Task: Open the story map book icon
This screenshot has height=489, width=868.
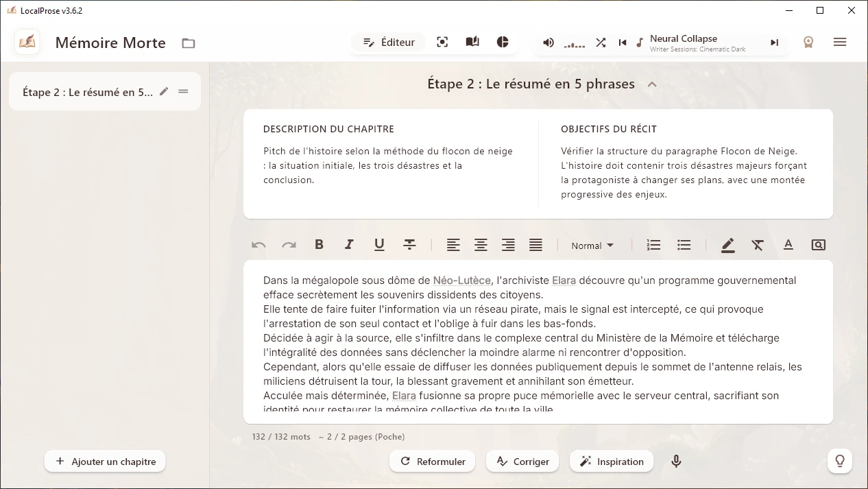Action: click(472, 43)
